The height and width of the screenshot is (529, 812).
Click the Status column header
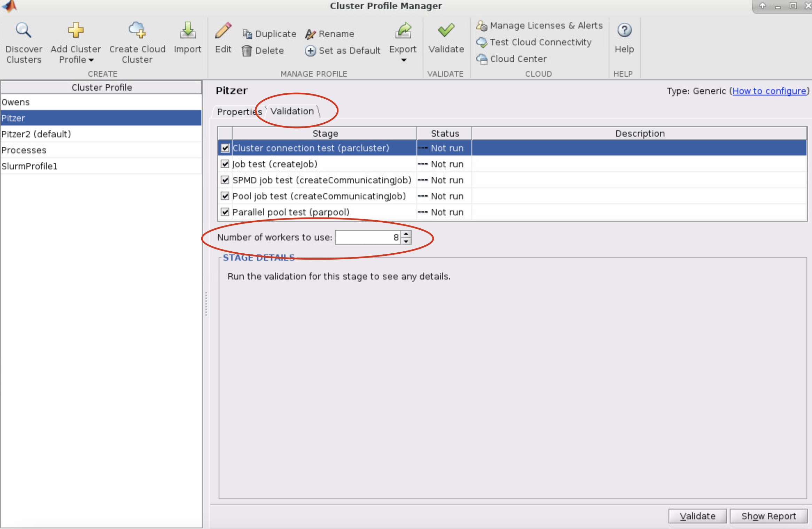[x=444, y=133]
